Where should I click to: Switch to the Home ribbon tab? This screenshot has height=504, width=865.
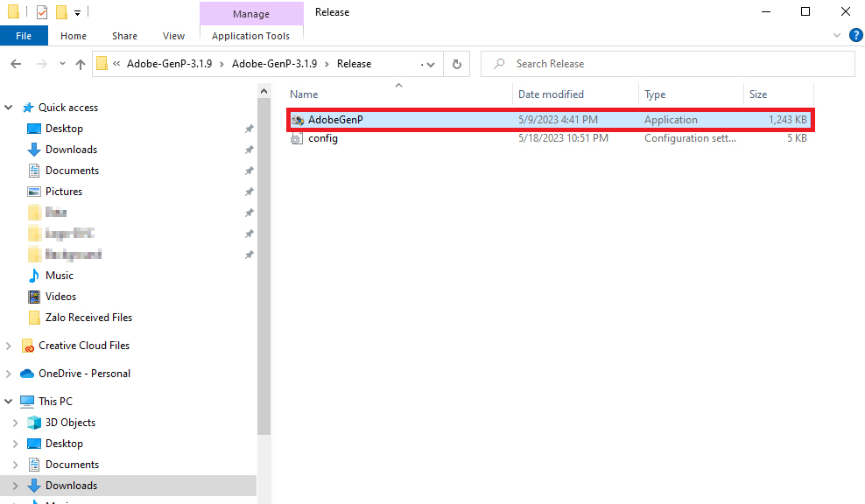click(x=74, y=36)
